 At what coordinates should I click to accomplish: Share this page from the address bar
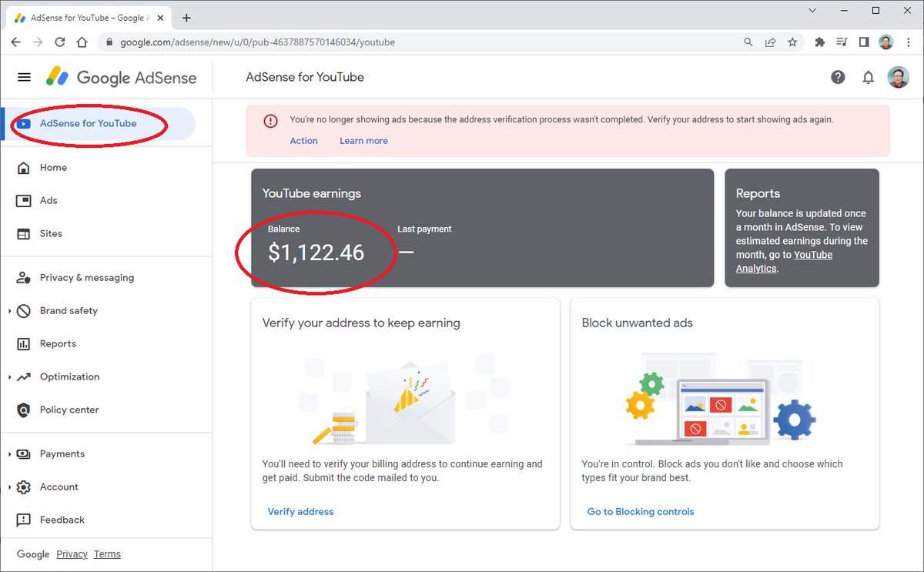tap(770, 42)
